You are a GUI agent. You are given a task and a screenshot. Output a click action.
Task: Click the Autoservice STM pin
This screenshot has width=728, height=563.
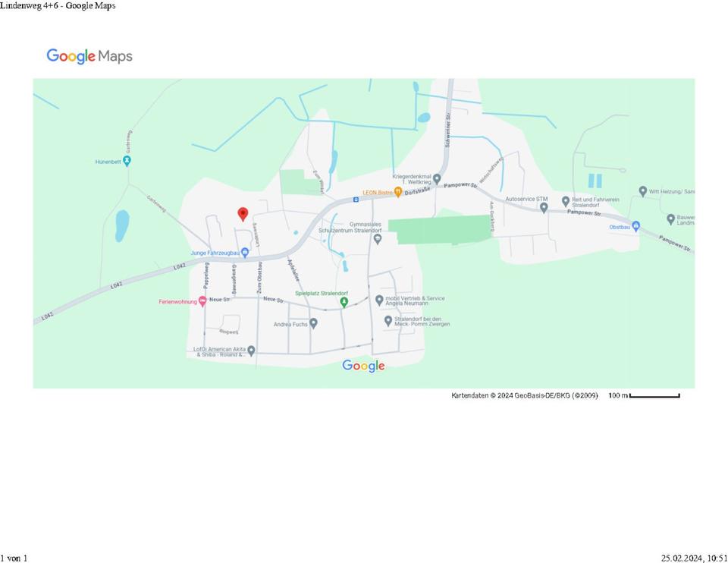pyautogui.click(x=543, y=207)
